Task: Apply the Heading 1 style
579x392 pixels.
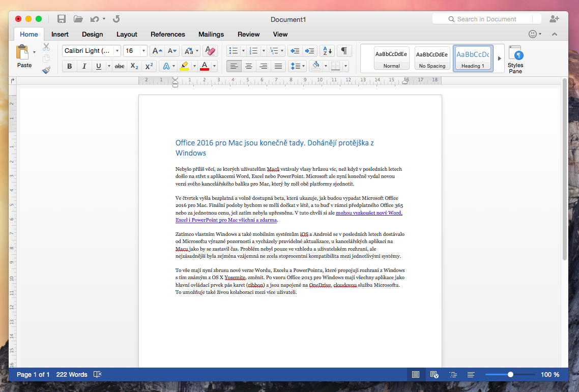Action: (x=473, y=58)
